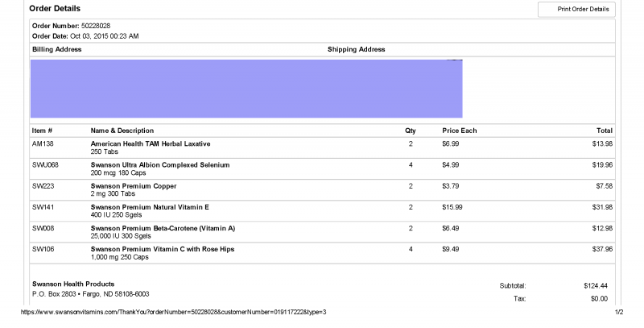
Task: Select item number SWU068
Action: tap(45, 165)
